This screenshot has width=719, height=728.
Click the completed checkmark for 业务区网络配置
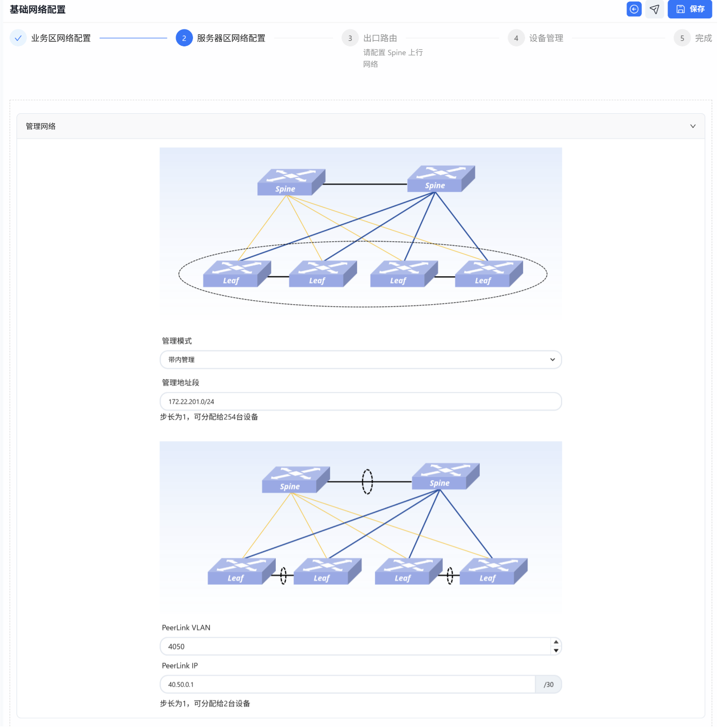click(x=18, y=38)
